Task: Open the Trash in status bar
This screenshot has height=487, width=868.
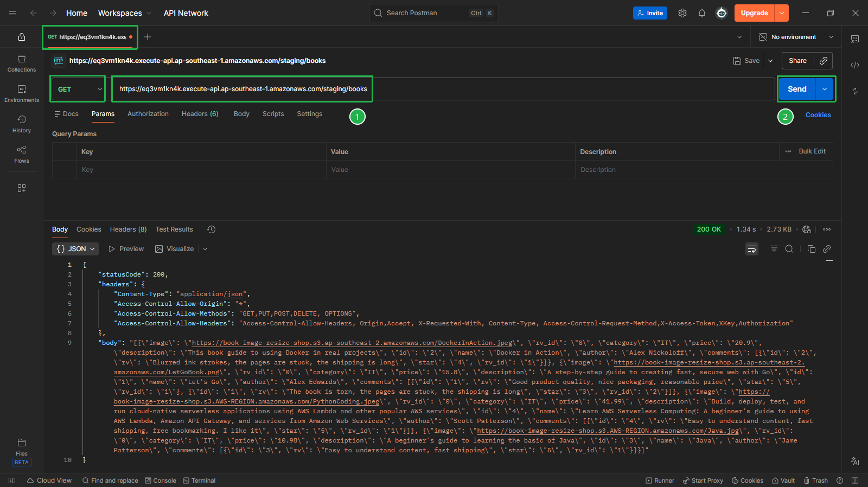Action: coord(816,480)
